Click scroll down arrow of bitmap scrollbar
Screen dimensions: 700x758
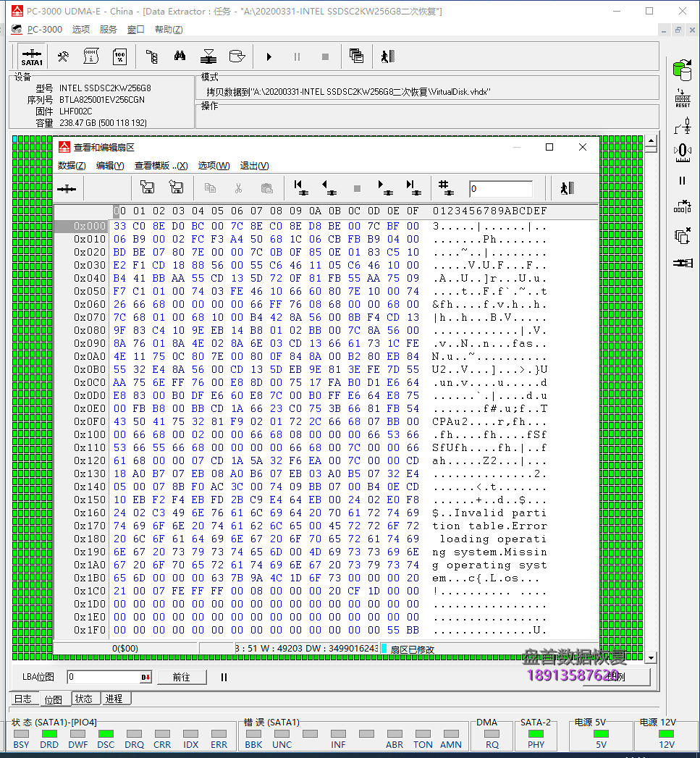click(651, 658)
